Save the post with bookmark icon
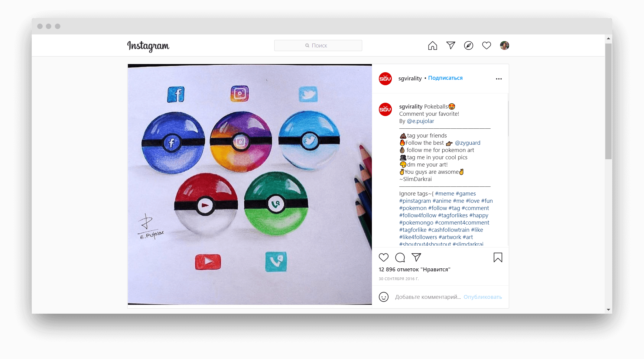Viewport: 644px width, 359px height. (x=498, y=257)
